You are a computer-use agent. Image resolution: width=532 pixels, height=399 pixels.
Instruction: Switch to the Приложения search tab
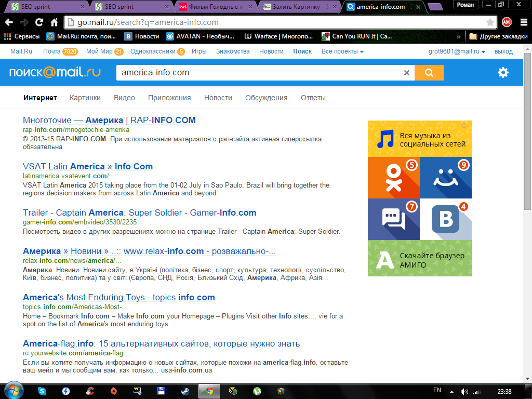(x=169, y=98)
